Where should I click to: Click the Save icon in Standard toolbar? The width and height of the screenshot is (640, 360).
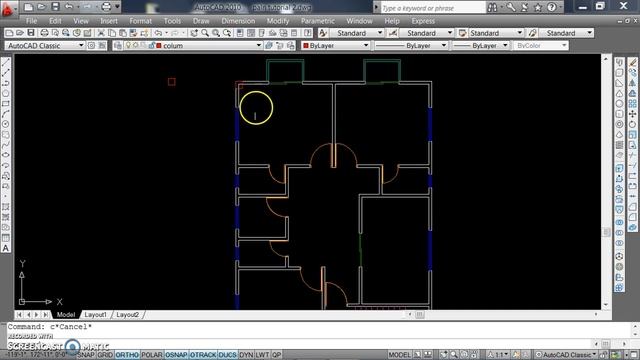[x=31, y=33]
